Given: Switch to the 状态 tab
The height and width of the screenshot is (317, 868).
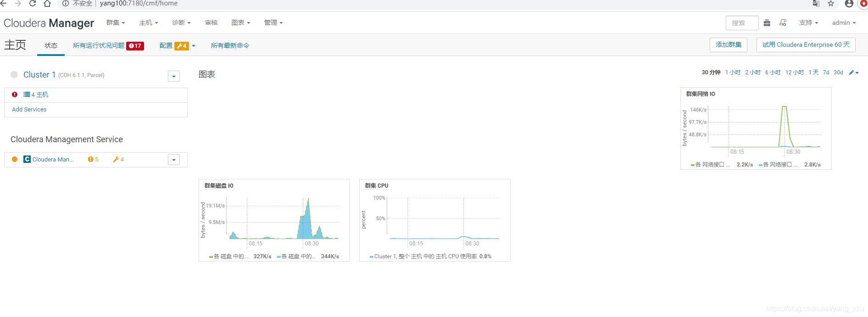Looking at the screenshot, I should point(51,45).
